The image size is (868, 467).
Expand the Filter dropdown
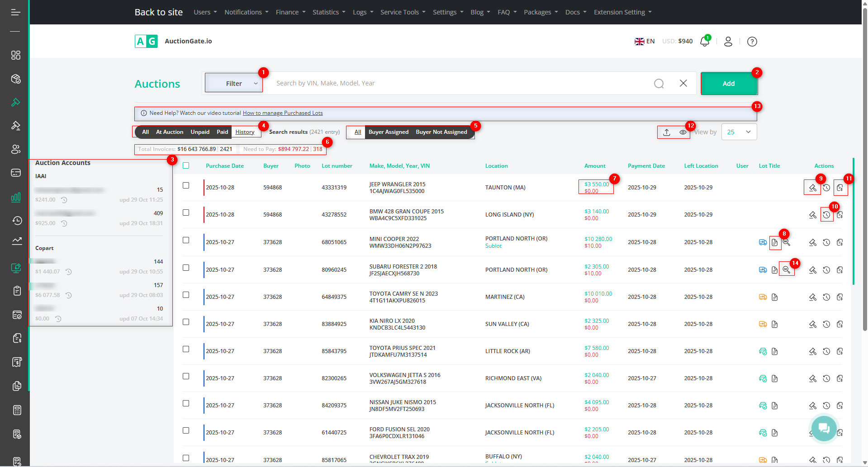click(x=234, y=84)
